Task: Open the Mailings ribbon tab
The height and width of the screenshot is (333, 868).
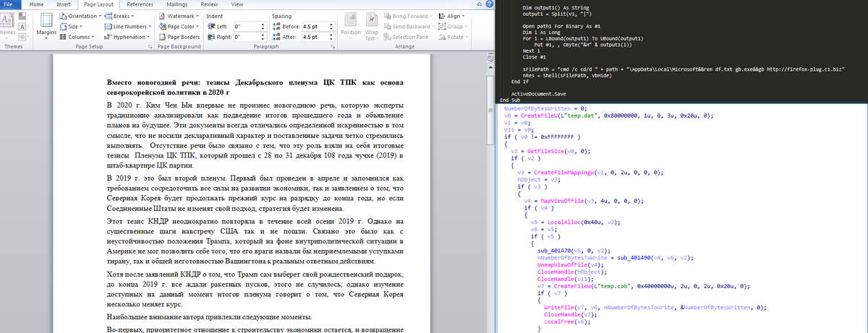Action: point(177,4)
